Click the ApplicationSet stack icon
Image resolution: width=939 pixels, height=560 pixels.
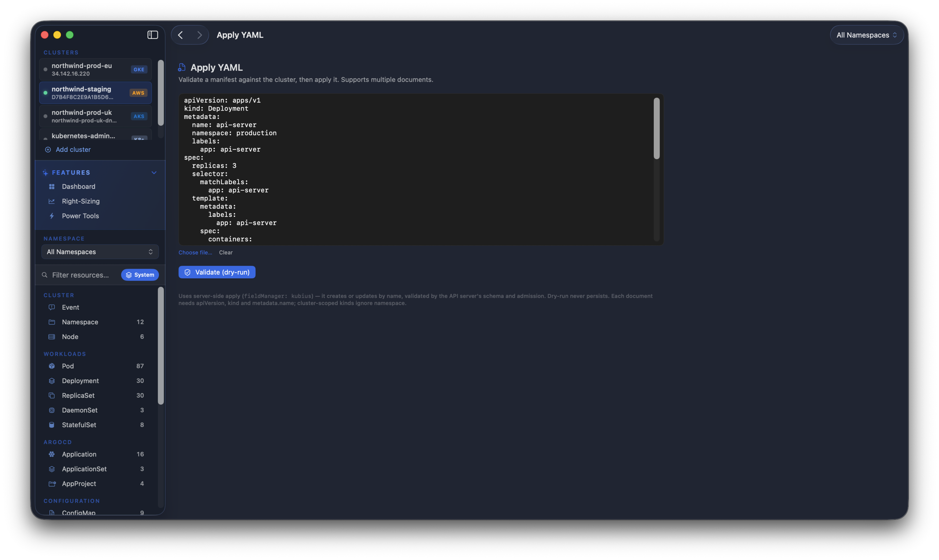(x=52, y=469)
